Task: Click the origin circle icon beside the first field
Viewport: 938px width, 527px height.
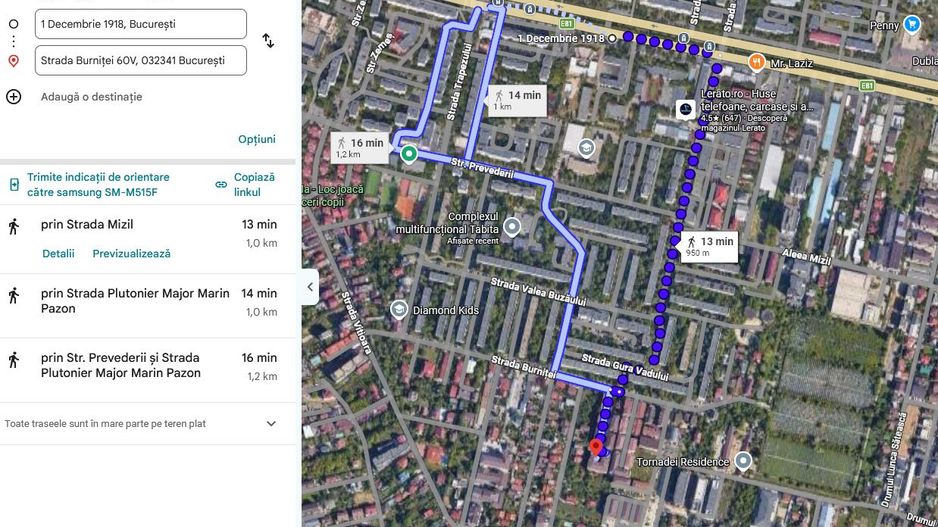Action: 13,24
